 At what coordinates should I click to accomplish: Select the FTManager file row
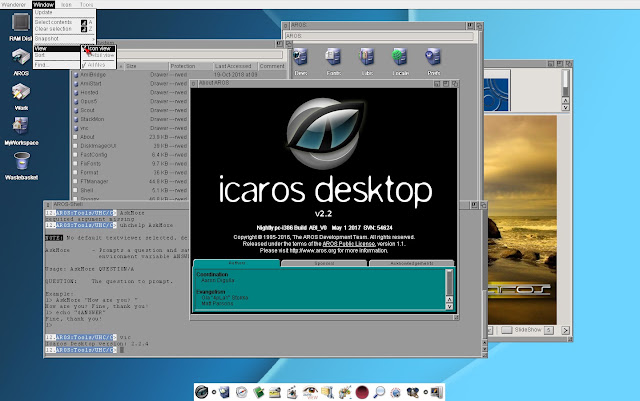(131, 181)
